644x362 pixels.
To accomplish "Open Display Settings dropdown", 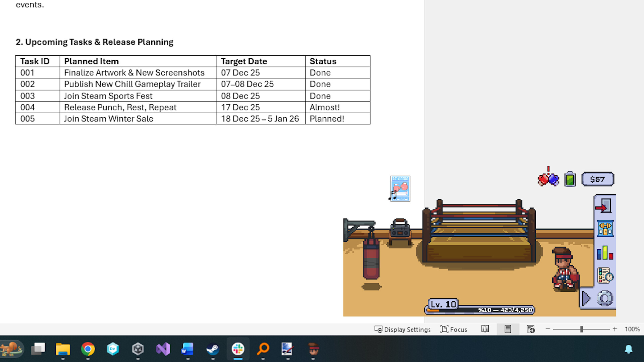I will tap(402, 329).
